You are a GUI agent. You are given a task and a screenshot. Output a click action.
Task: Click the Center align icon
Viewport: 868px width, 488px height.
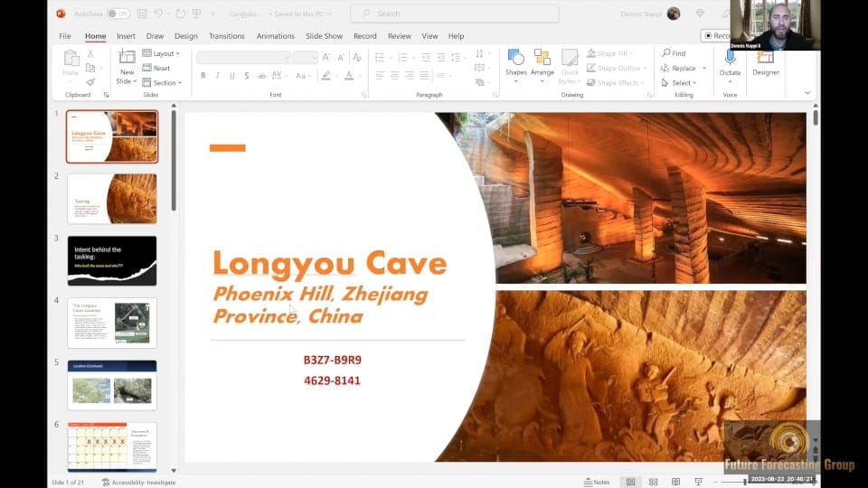pyautogui.click(x=394, y=75)
